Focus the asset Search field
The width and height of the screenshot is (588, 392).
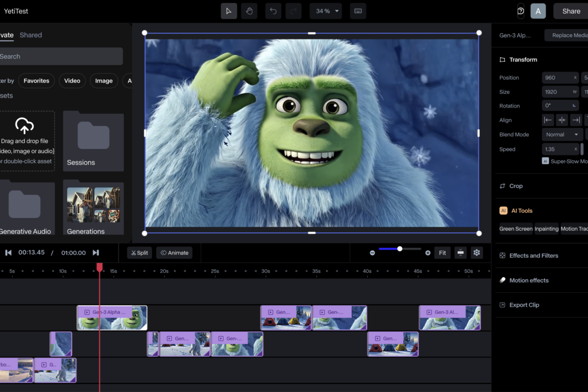[61, 56]
